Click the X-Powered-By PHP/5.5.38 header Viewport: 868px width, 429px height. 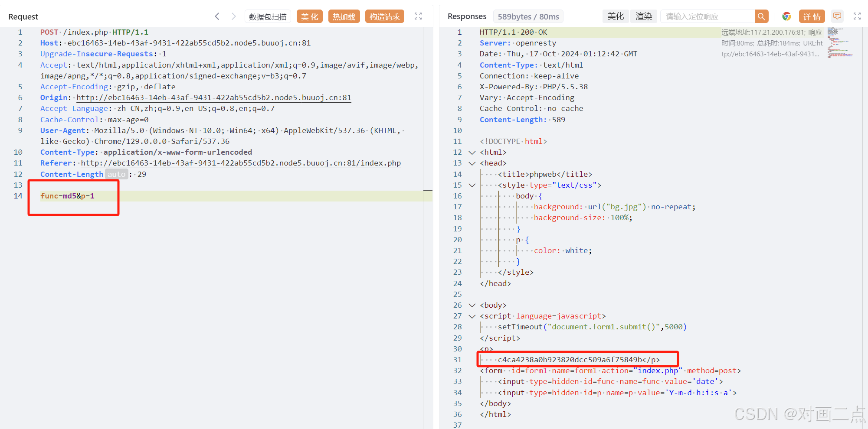pyautogui.click(x=534, y=87)
